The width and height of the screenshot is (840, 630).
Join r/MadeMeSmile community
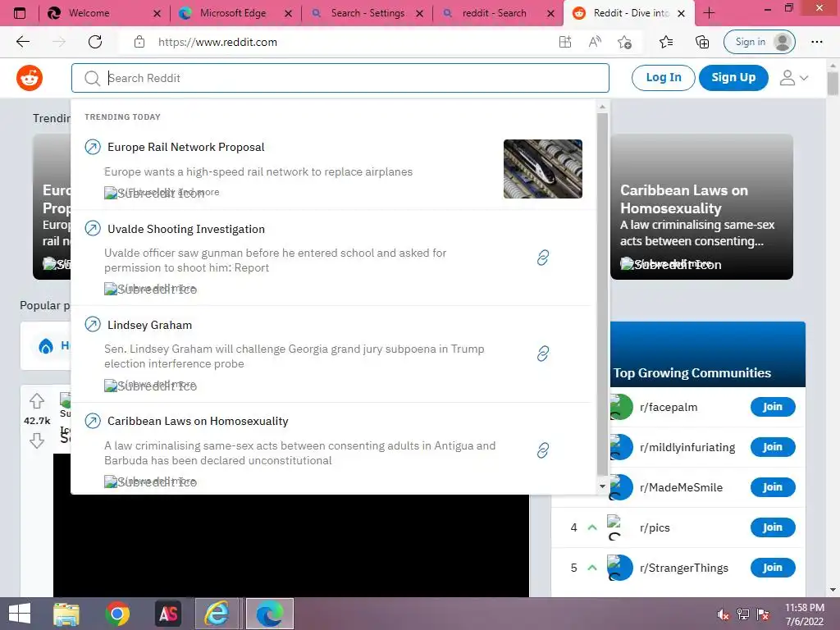point(773,487)
